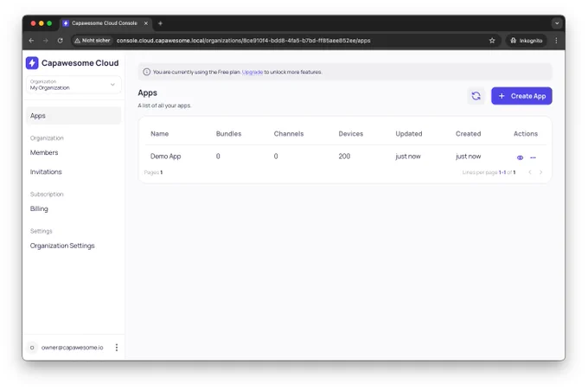This screenshot has width=588, height=390.
Task: Go to next page of apps
Action: (540, 172)
